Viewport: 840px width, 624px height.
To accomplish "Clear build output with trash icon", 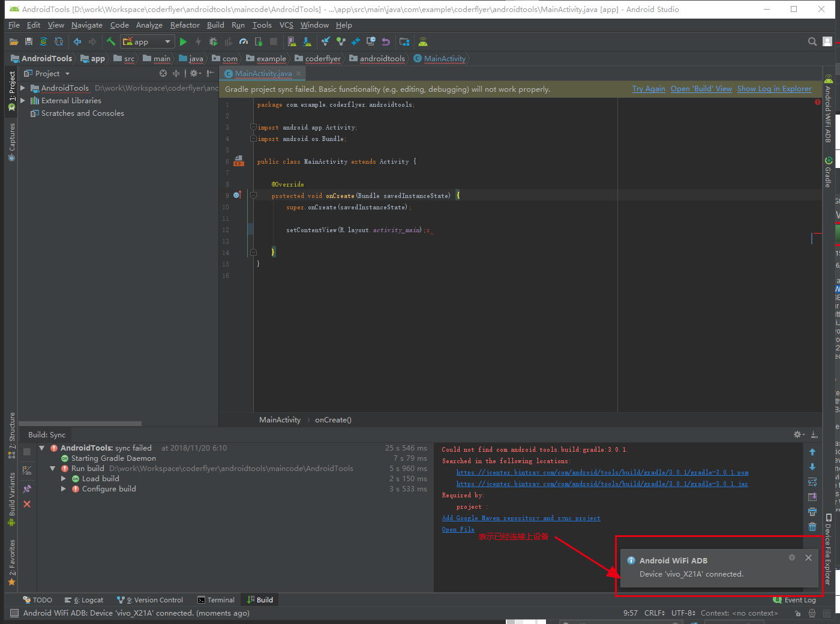I will tap(812, 527).
